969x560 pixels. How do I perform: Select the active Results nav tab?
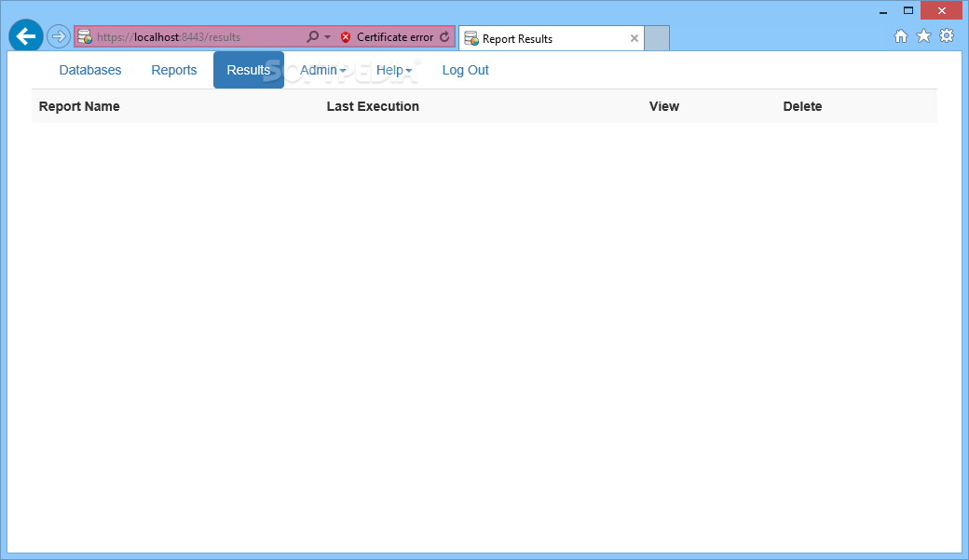(x=249, y=70)
